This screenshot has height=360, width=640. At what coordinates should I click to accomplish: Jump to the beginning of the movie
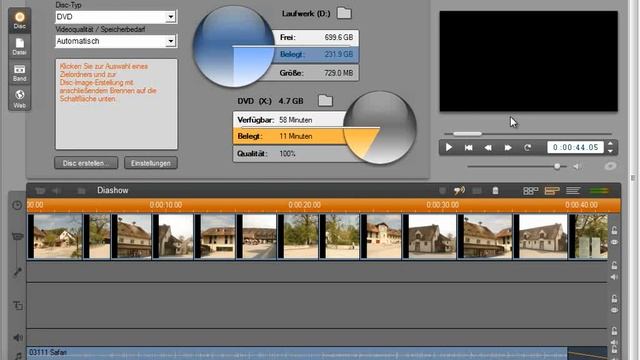coord(469,147)
